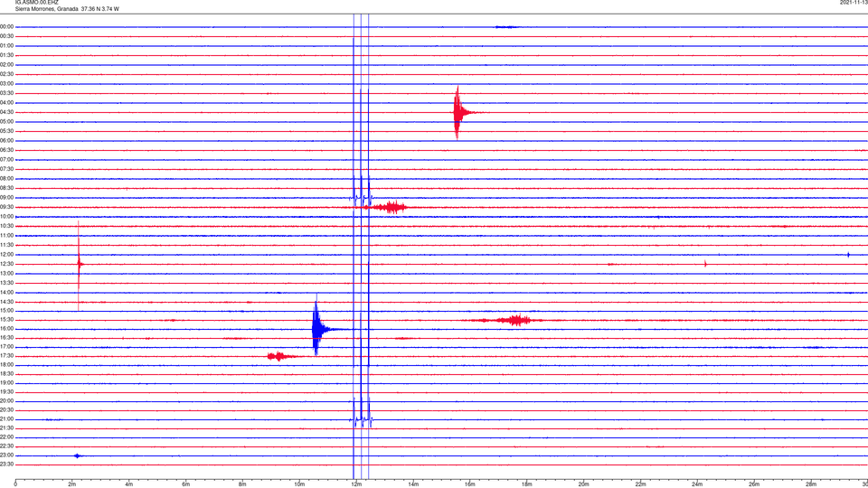Select the 12m axis tick label

356,484
